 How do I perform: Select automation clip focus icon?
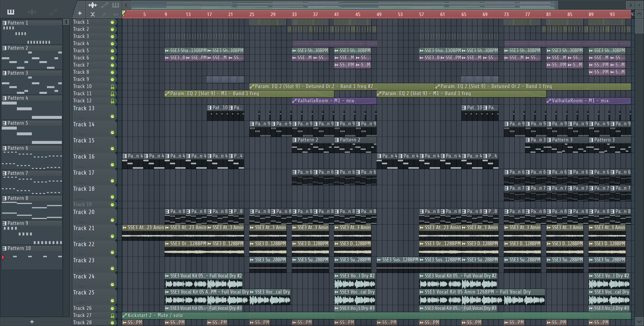point(104,5)
